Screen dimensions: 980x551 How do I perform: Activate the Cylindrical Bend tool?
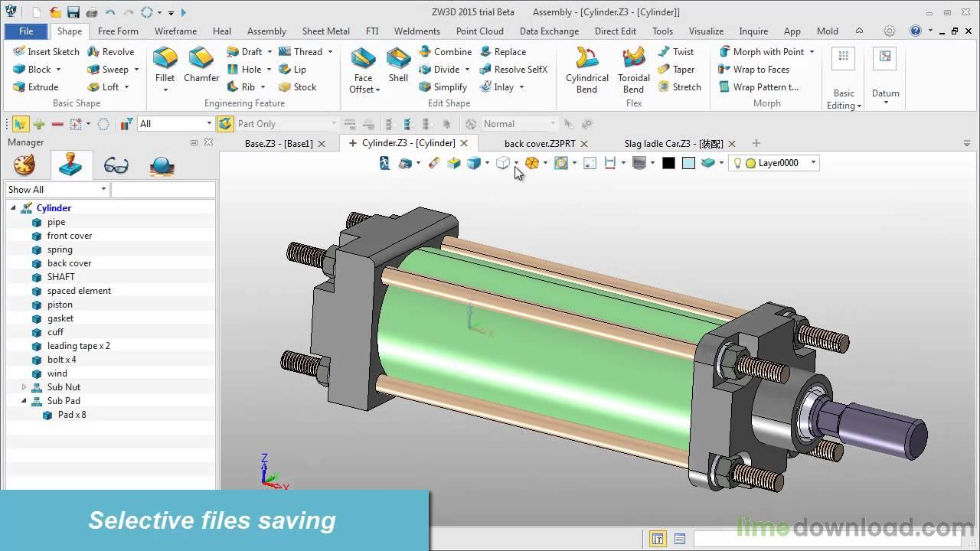click(587, 70)
